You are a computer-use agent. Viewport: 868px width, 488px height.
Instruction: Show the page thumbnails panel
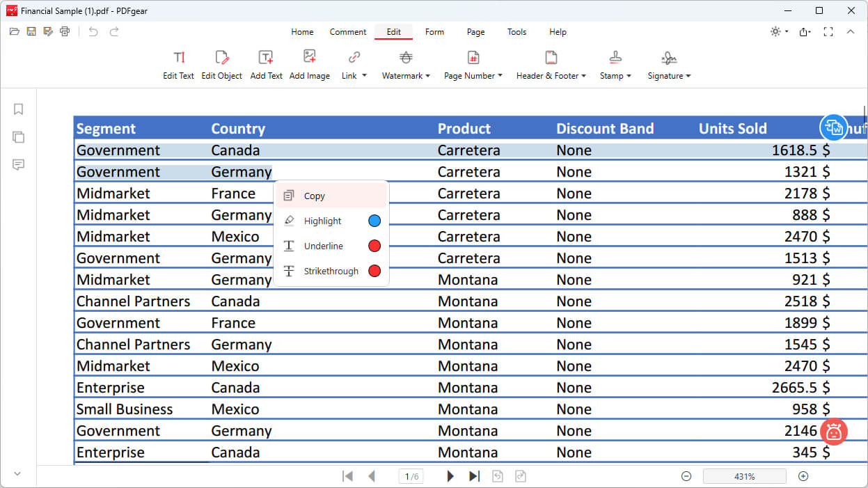point(19,137)
